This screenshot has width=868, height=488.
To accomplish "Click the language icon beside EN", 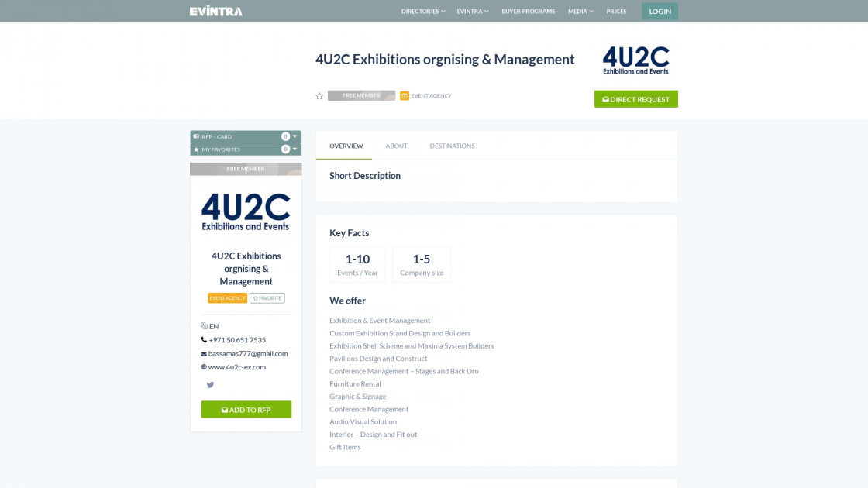I will pyautogui.click(x=205, y=325).
